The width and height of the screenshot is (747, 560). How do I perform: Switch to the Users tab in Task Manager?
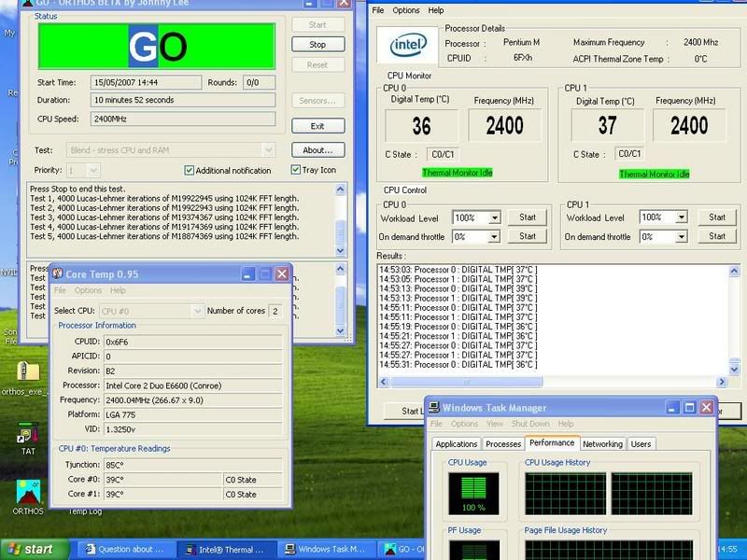coord(641,444)
